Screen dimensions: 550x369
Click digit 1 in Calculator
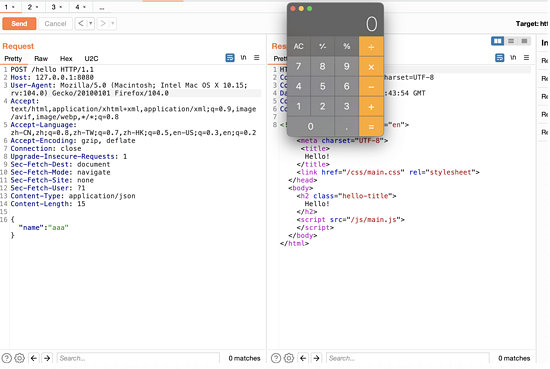299,107
